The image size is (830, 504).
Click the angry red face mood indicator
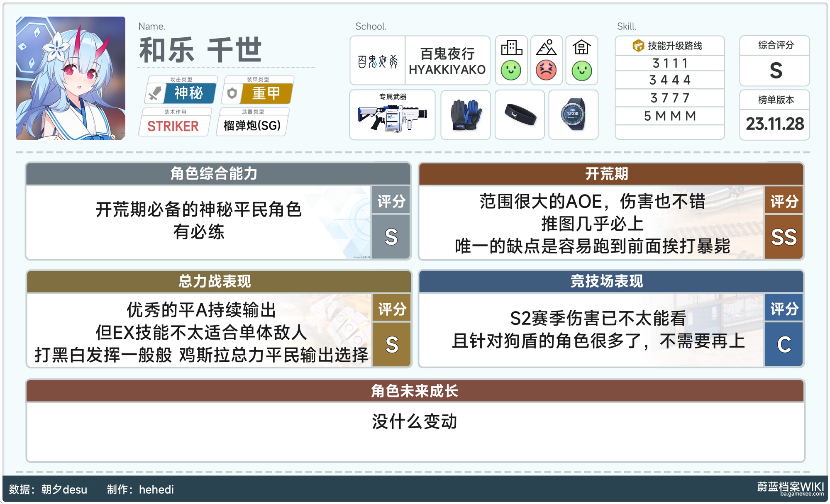[546, 71]
